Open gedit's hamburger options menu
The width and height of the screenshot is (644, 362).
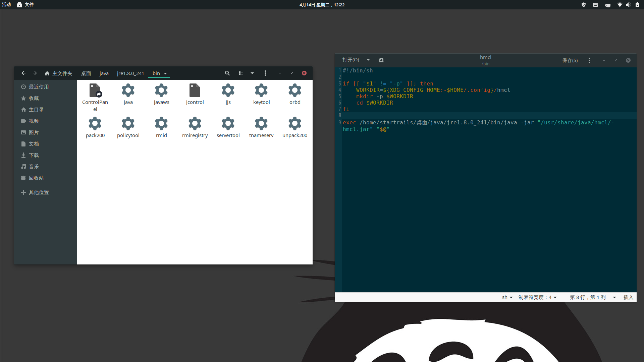[589, 60]
